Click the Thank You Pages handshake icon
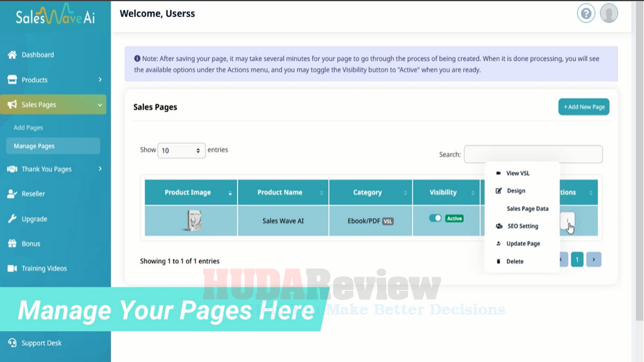Image resolution: width=644 pixels, height=362 pixels. [13, 169]
